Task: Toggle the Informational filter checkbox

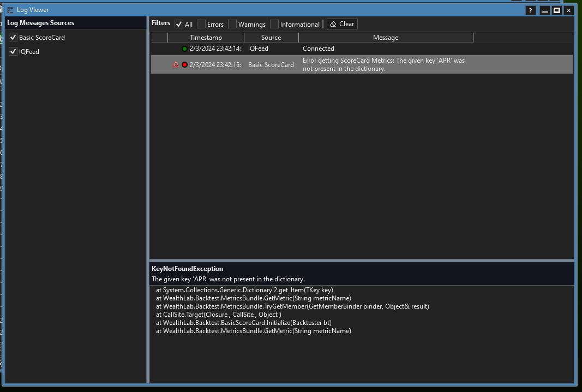Action: tap(274, 24)
